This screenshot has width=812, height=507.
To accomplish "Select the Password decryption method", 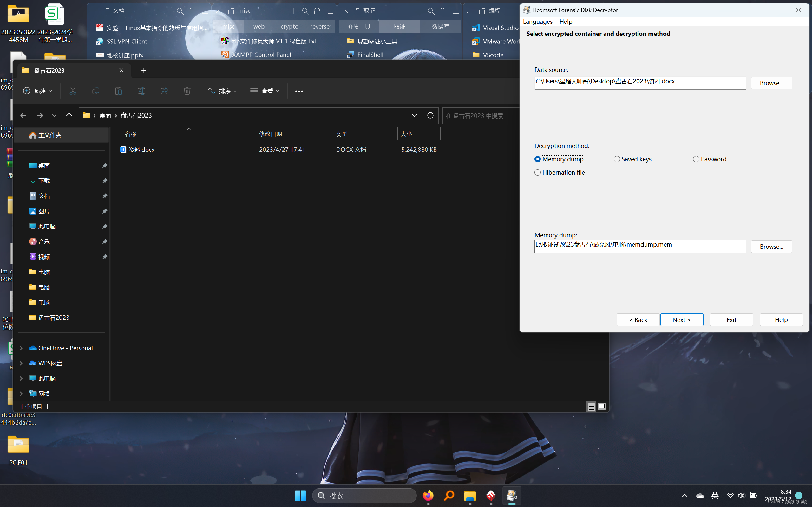I will 696,159.
